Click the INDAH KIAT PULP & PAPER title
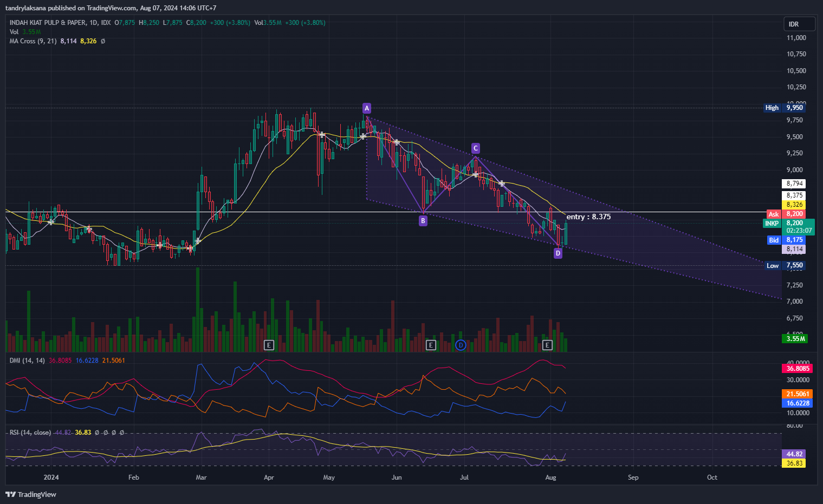Screen dimensions: 823x504 click(x=48, y=23)
